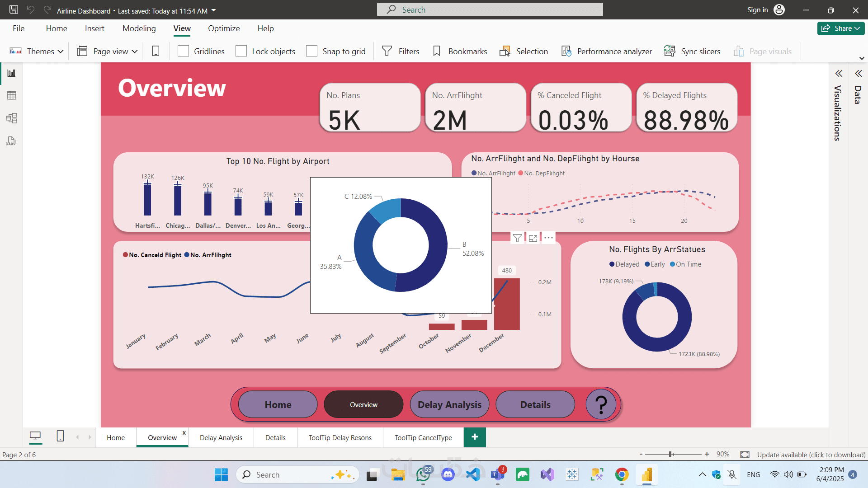Enable the Gridlines checkbox
This screenshot has height=488, width=868.
coord(183,52)
